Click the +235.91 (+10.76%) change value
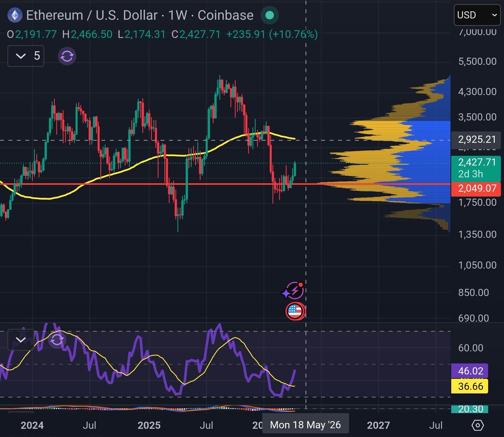Screen dimensions: 504x437 tap(272, 34)
